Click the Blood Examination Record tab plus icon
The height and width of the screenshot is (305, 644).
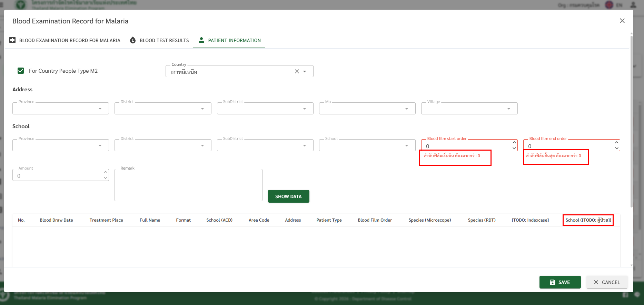12,40
